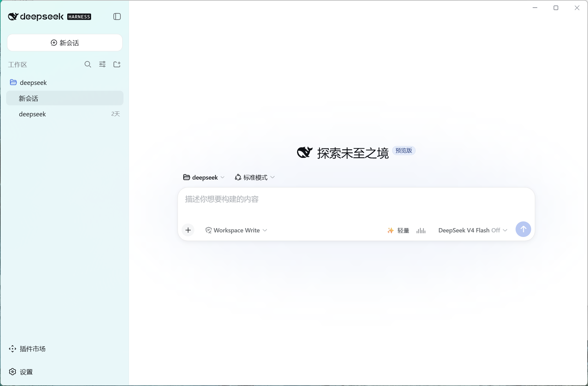Click the bar-chart usage icon
This screenshot has height=386, width=588.
(x=421, y=230)
